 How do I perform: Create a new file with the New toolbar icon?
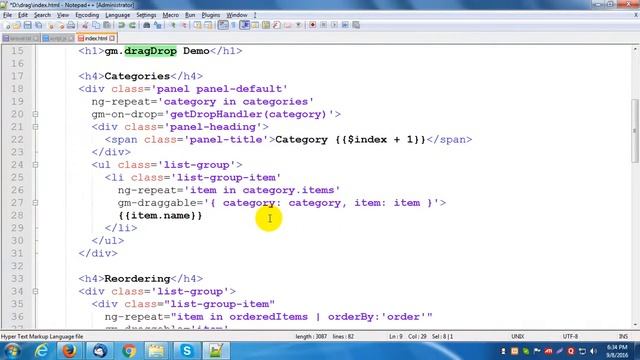point(6,25)
